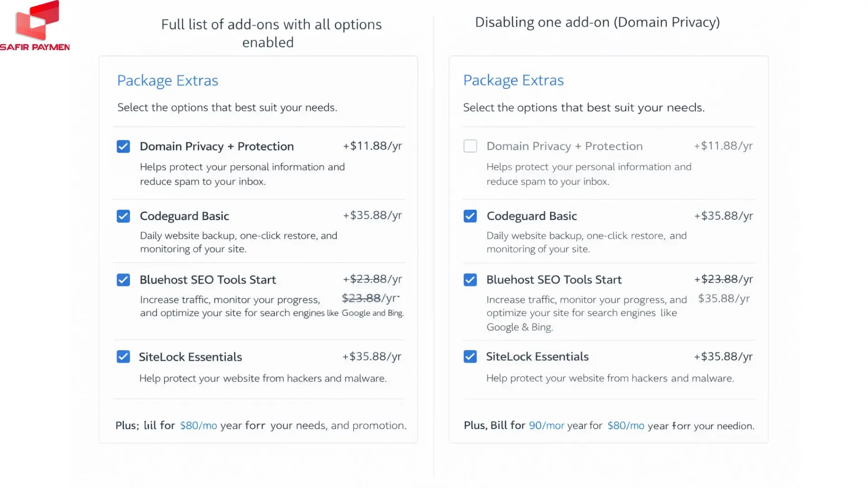Uncheck SiteLock Essentials in right panel
Screen dimensions: 868x488
pyautogui.click(x=470, y=357)
